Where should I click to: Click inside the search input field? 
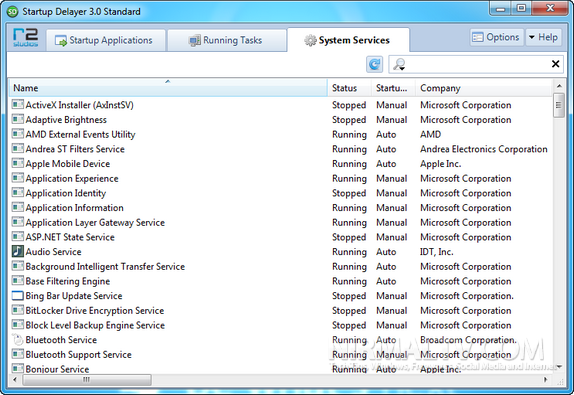476,64
